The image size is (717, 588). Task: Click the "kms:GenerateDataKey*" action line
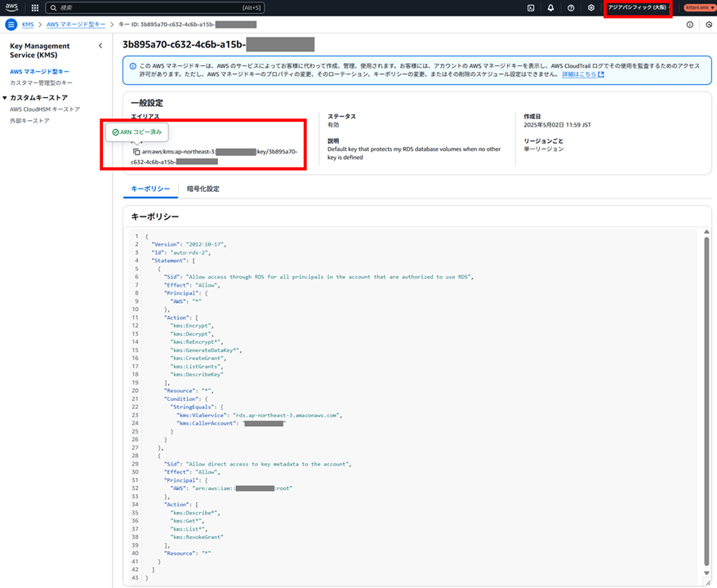pos(207,350)
